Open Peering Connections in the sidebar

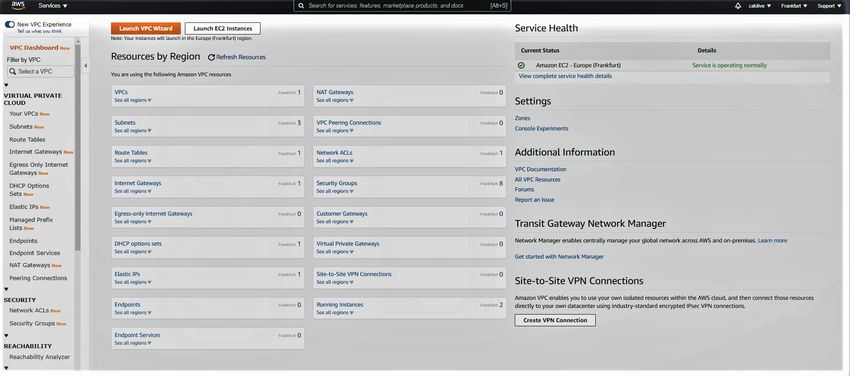pyautogui.click(x=38, y=278)
